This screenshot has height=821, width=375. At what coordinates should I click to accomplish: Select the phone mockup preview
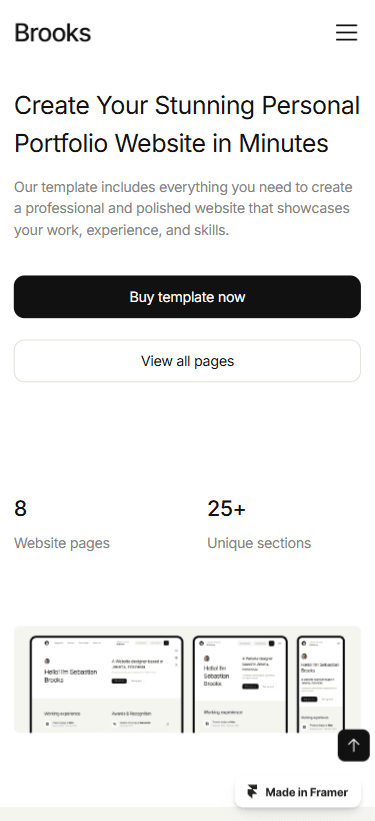tap(321, 684)
